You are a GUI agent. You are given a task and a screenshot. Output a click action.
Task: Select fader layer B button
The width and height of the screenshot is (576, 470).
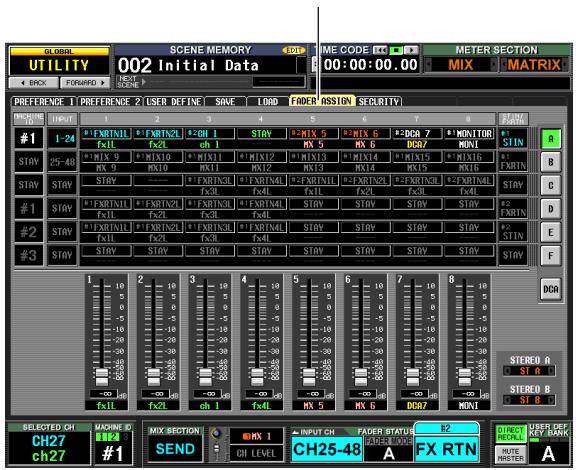[550, 162]
